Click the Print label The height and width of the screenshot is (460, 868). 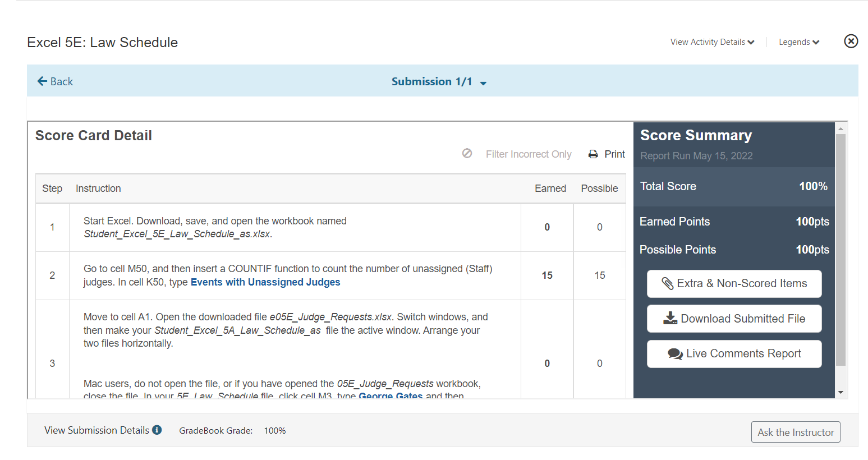click(x=614, y=154)
